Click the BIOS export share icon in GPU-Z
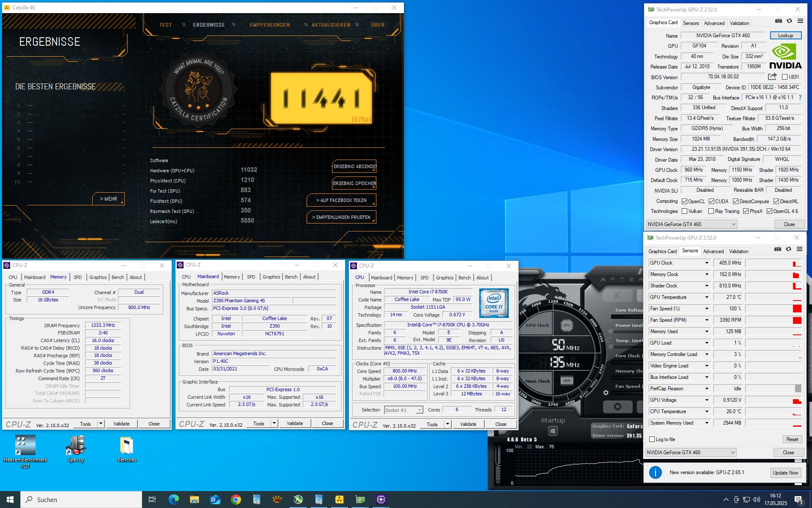Screen dimensions: 812x508 click(772, 77)
